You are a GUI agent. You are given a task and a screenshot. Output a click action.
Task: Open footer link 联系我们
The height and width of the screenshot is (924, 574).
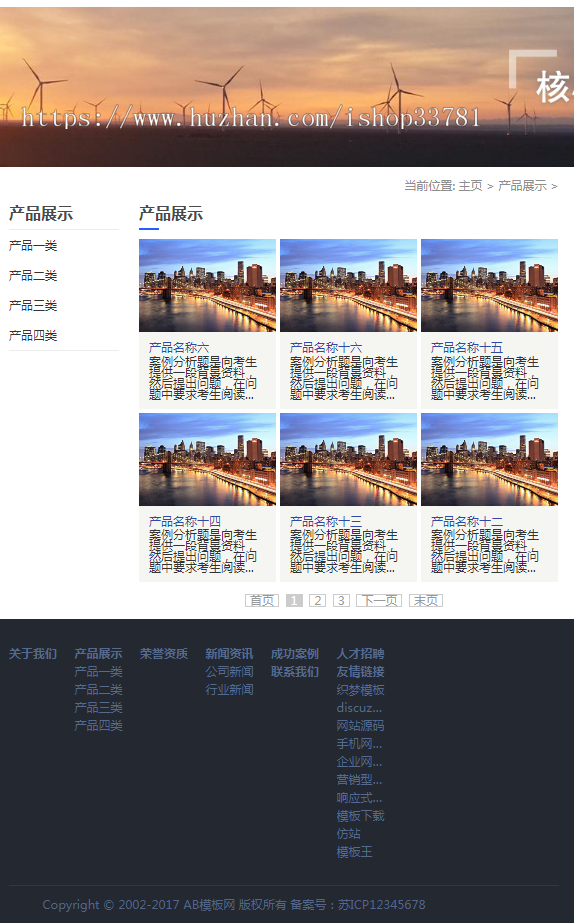(x=295, y=672)
